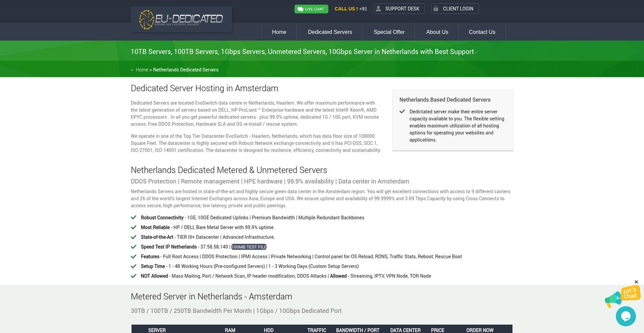Click the checkmark beside Speed Test IP
This screenshot has height=333, width=644.
point(134,247)
